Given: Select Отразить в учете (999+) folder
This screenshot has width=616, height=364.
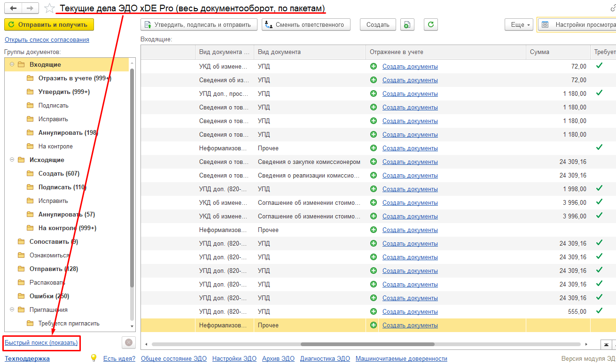Looking at the screenshot, I should tap(75, 78).
